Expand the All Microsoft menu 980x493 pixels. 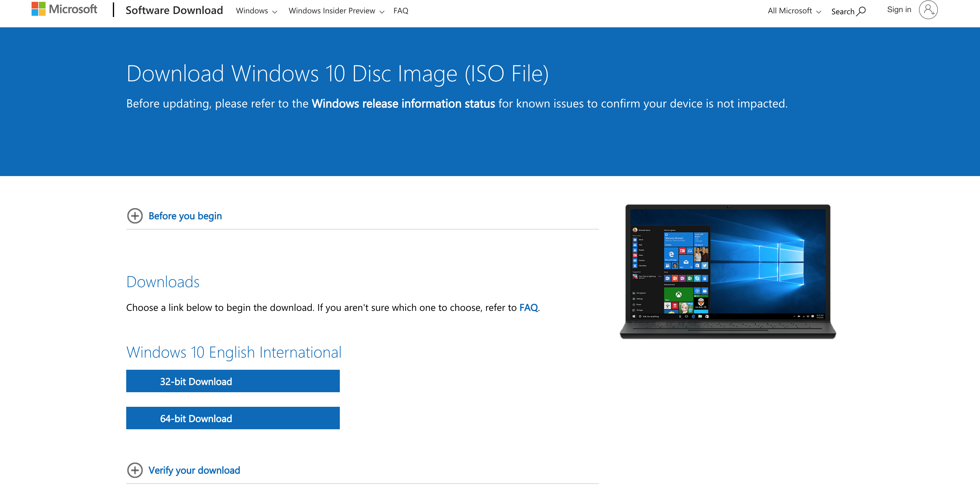click(x=794, y=11)
